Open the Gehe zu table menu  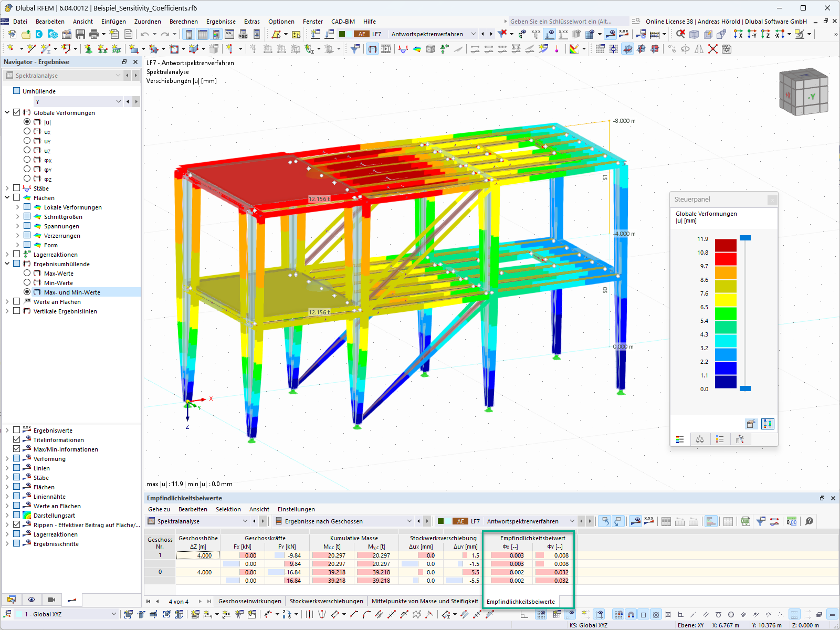[159, 509]
